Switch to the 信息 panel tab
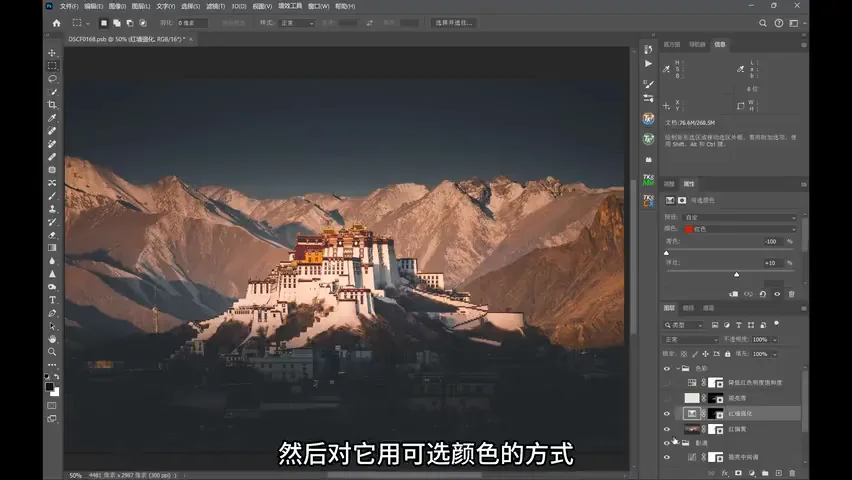This screenshot has width=852, height=480. (x=720, y=45)
